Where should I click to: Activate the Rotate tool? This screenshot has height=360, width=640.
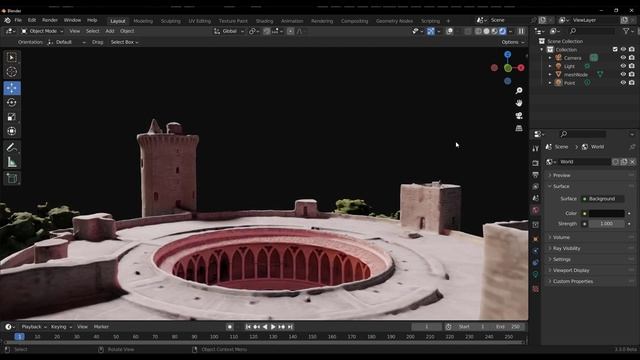11,102
